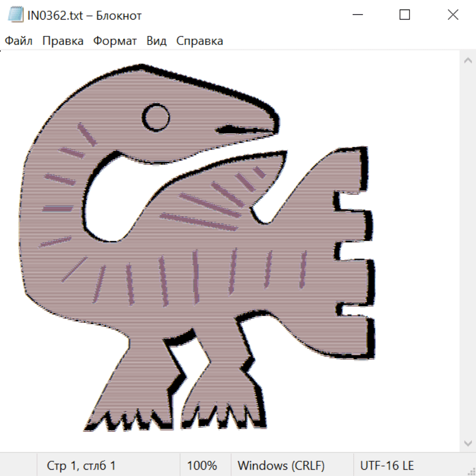This screenshot has width=476, height=476.
Task: Open the Файл menu
Action: click(x=19, y=41)
